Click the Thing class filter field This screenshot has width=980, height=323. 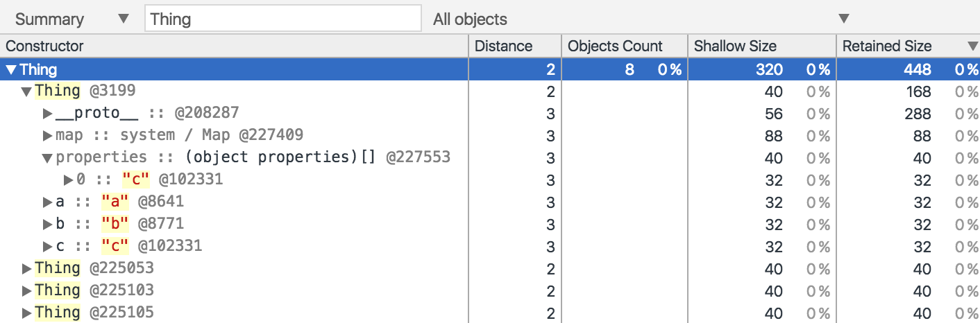282,19
